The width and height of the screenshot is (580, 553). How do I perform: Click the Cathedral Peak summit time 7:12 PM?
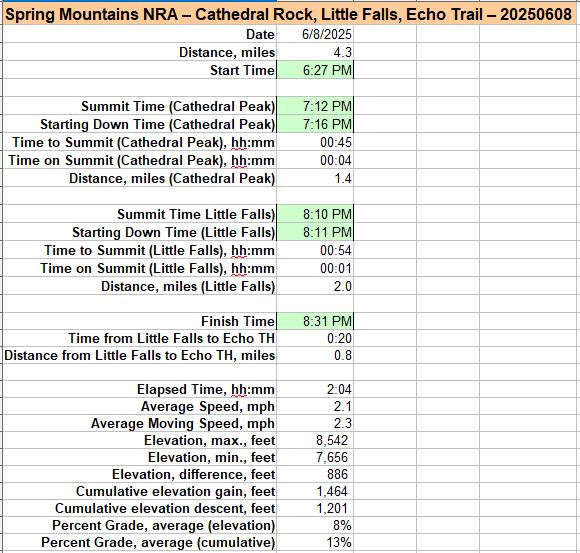click(315, 106)
